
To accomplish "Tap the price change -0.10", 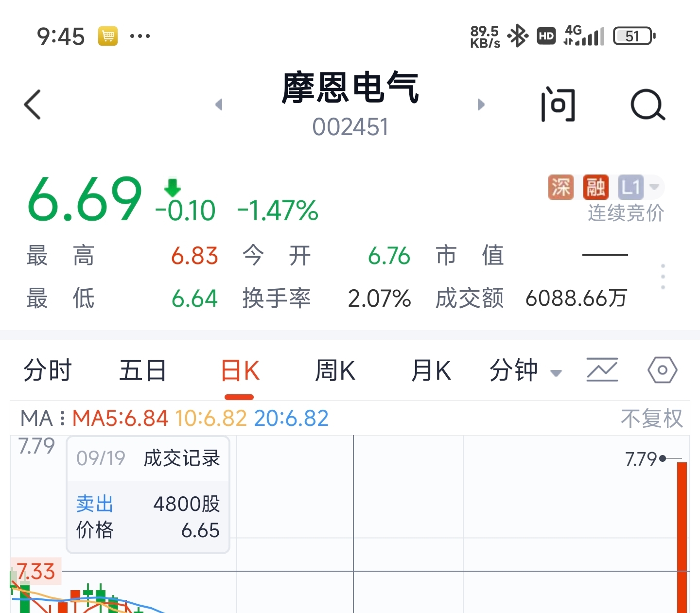I will point(185,210).
